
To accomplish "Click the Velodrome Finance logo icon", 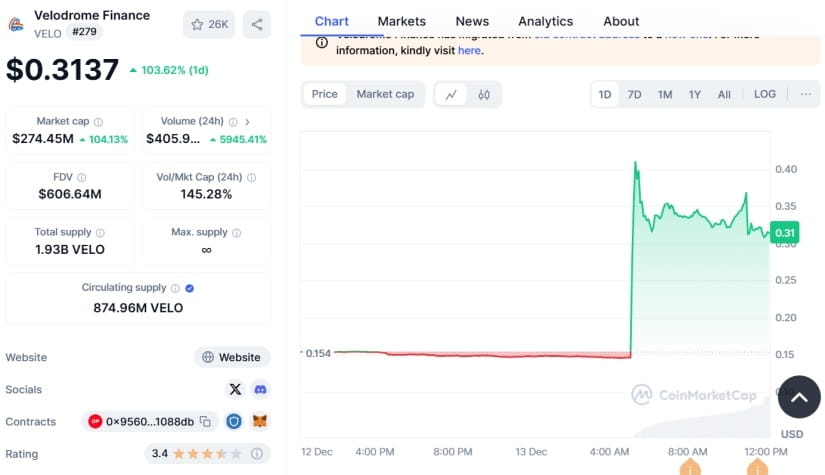I will point(16,25).
